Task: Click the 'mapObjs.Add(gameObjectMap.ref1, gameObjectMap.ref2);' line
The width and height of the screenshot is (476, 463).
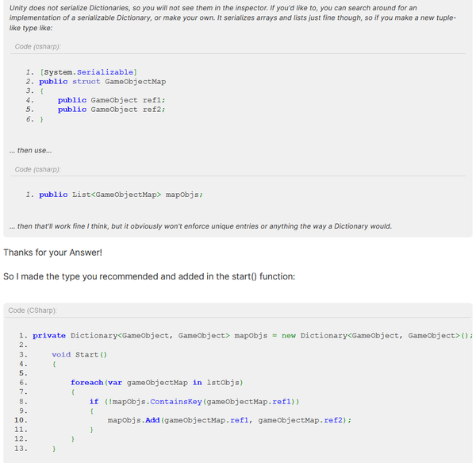Action: [229, 420]
